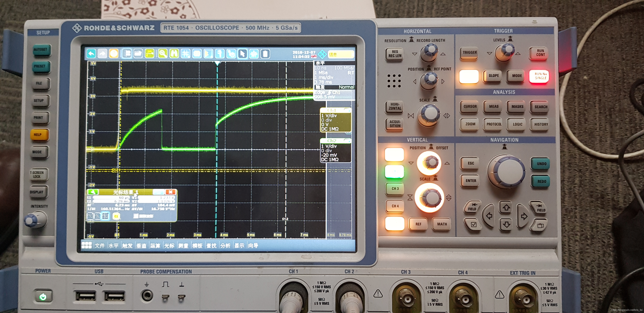Open the 文件 menu
This screenshot has width=644, height=313.
coord(100,245)
